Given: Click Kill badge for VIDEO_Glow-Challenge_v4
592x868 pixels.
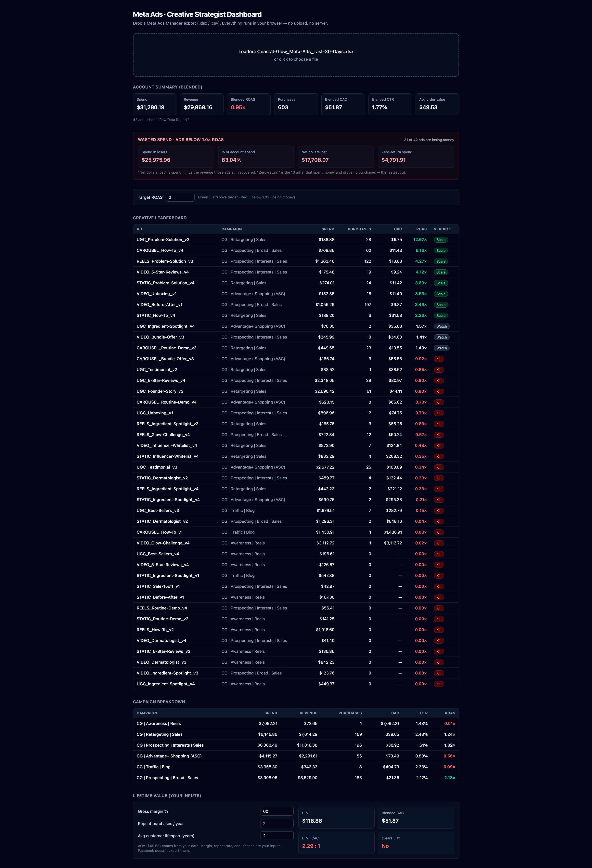Looking at the screenshot, I should 439,543.
